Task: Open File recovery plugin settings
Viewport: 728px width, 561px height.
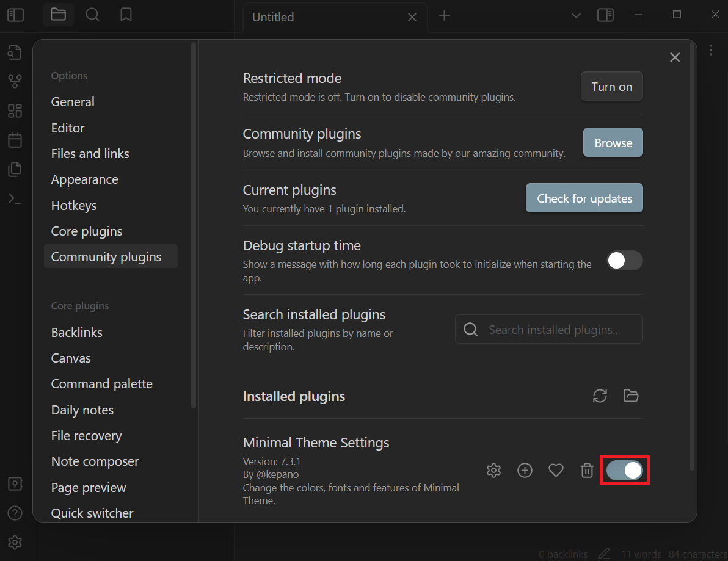Action: (111, 436)
